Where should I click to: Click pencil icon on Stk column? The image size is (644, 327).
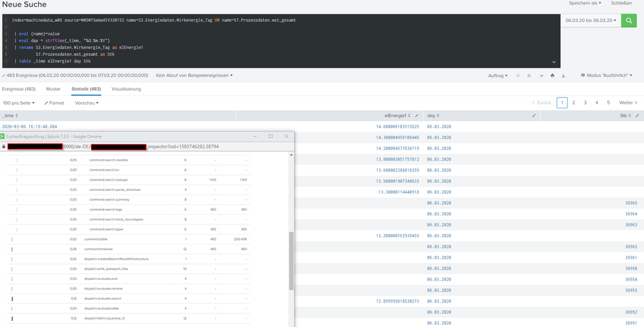click(637, 115)
